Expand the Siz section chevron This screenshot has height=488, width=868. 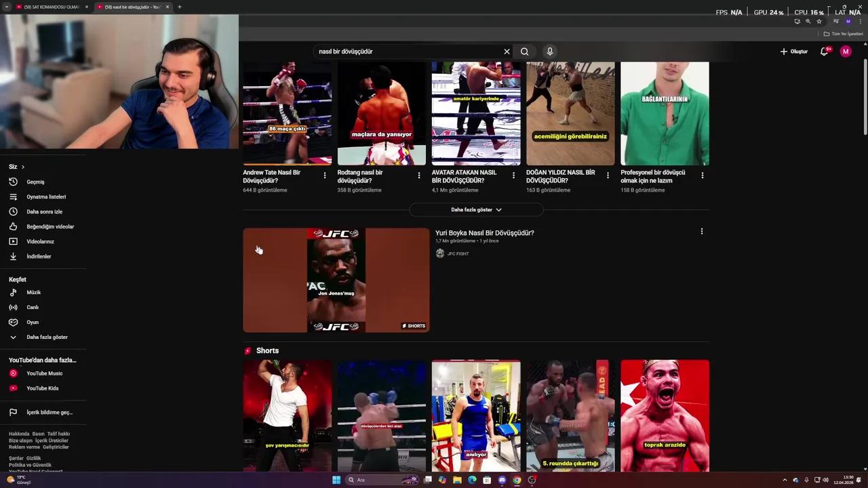22,167
